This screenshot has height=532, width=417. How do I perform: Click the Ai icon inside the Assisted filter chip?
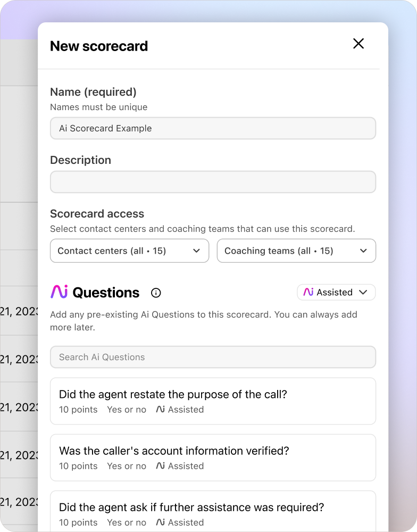point(310,292)
